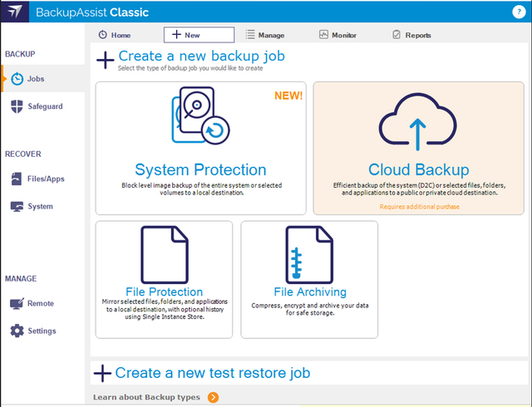Open the Reports tab
The image size is (532, 407).
(x=411, y=35)
